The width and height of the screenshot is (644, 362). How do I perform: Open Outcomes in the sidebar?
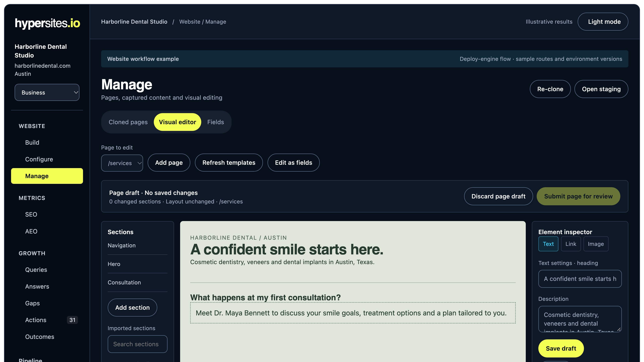coord(47,337)
